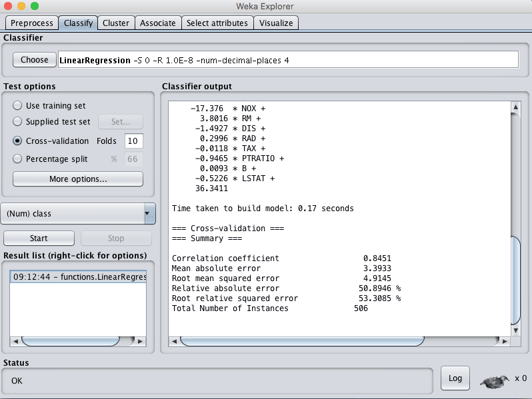Click the Correlation coefficient value 0.8451
This screenshot has height=399, width=532.
377,258
